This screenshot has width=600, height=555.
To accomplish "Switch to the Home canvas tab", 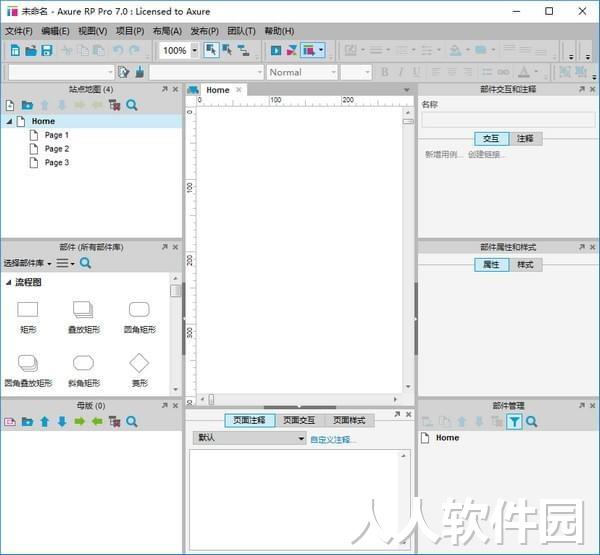I will click(218, 90).
